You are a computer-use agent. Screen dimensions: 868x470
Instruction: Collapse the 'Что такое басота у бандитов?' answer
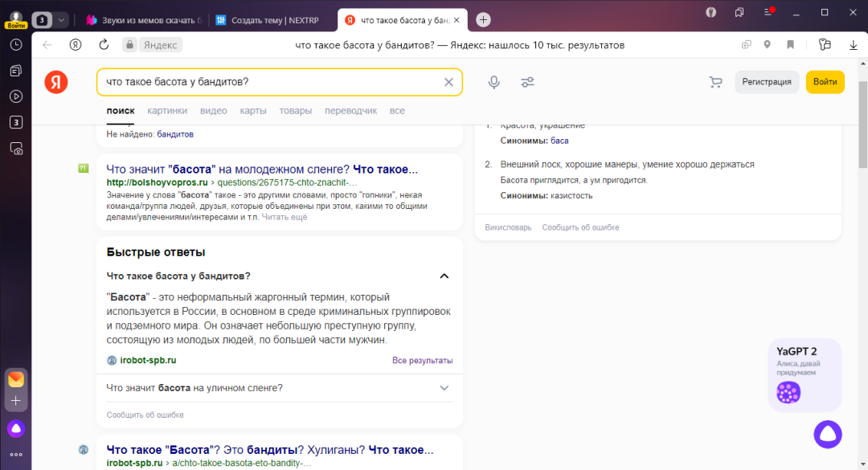(444, 276)
